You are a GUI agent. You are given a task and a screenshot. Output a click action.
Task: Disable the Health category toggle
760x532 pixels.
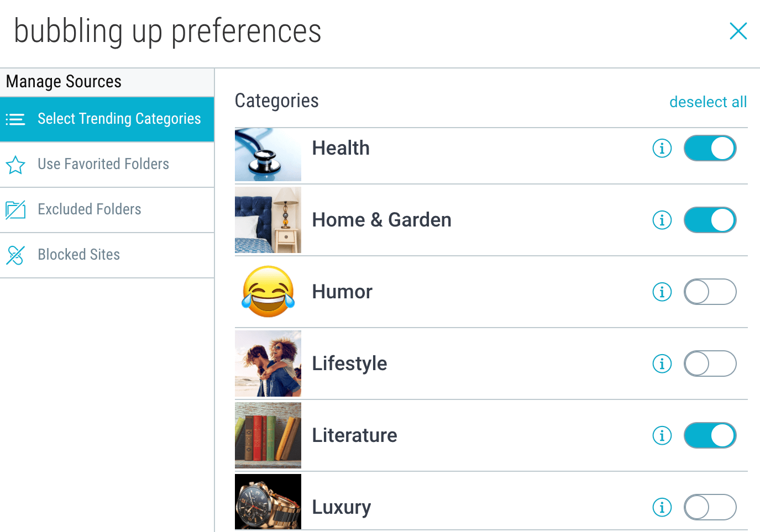click(710, 148)
